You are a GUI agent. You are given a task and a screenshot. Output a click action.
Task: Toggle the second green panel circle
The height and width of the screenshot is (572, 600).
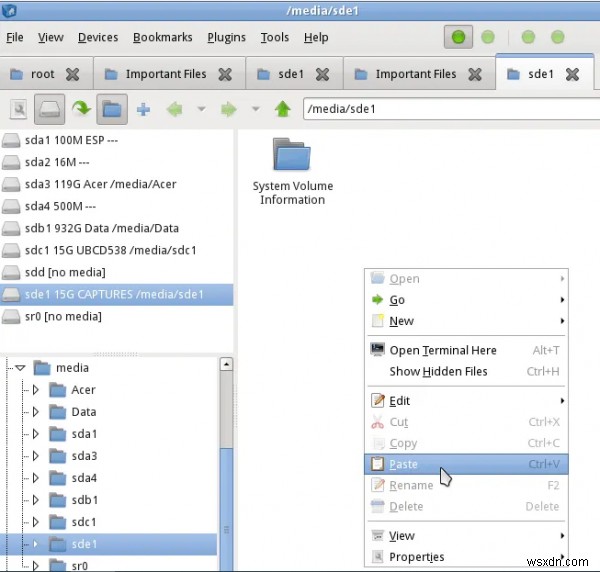[x=488, y=37]
